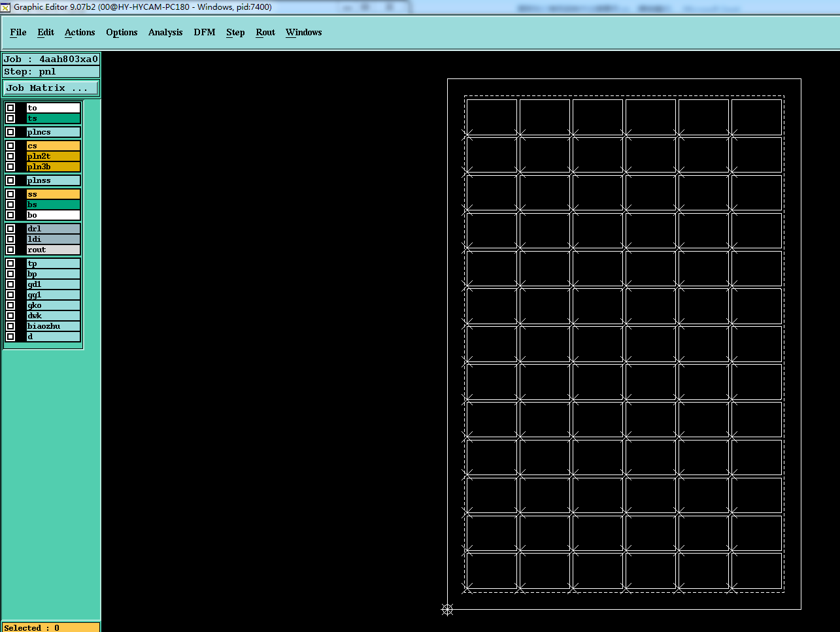Toggle the checkbox for layer tp
The height and width of the screenshot is (632, 840).
point(10,263)
